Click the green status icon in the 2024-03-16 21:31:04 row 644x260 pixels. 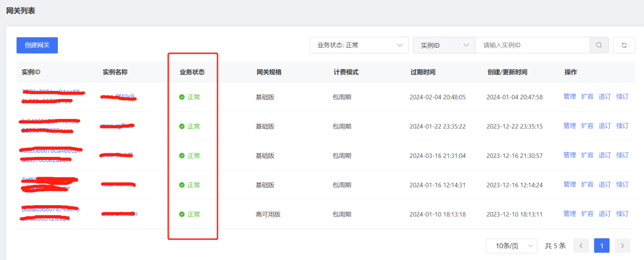coord(182,155)
